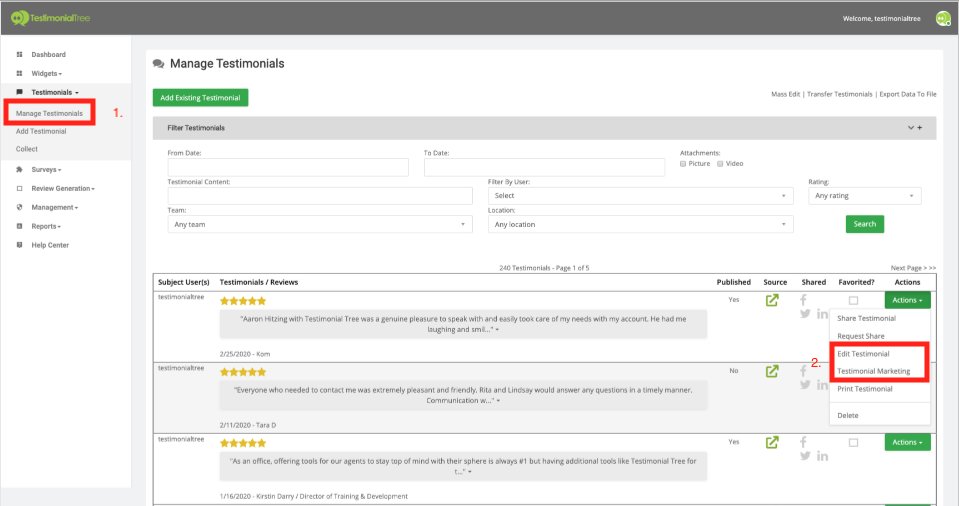Screen dimensions: 959x506
Task: Open source link icon for Aaron Hitzing testimonial
Action: (772, 300)
